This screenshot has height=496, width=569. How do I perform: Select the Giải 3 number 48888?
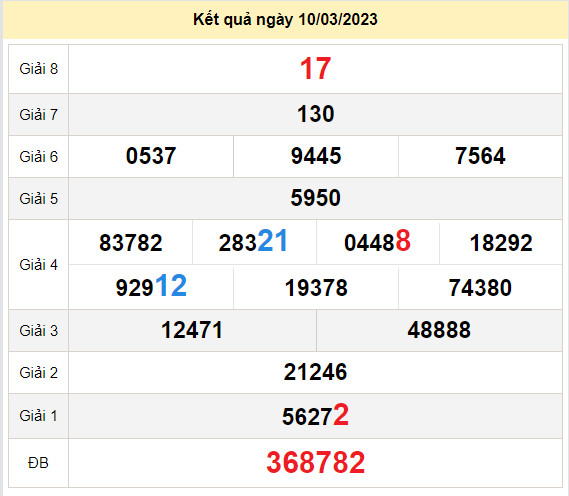[x=439, y=330]
